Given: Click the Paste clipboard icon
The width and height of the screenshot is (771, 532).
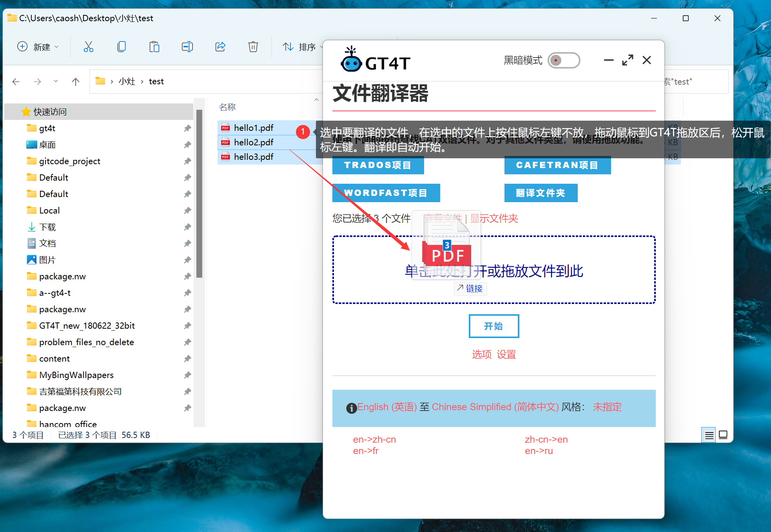Looking at the screenshot, I should pyautogui.click(x=154, y=47).
